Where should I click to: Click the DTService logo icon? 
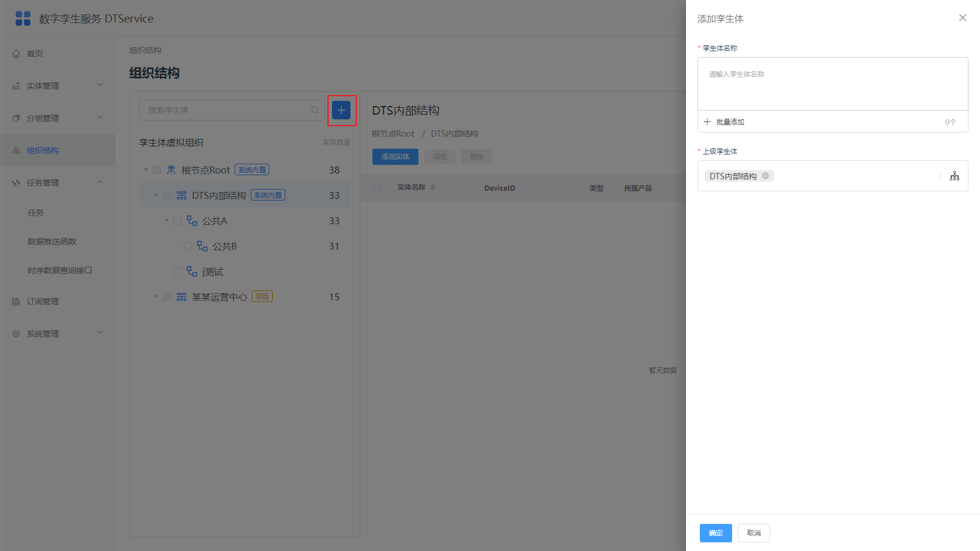click(x=23, y=18)
